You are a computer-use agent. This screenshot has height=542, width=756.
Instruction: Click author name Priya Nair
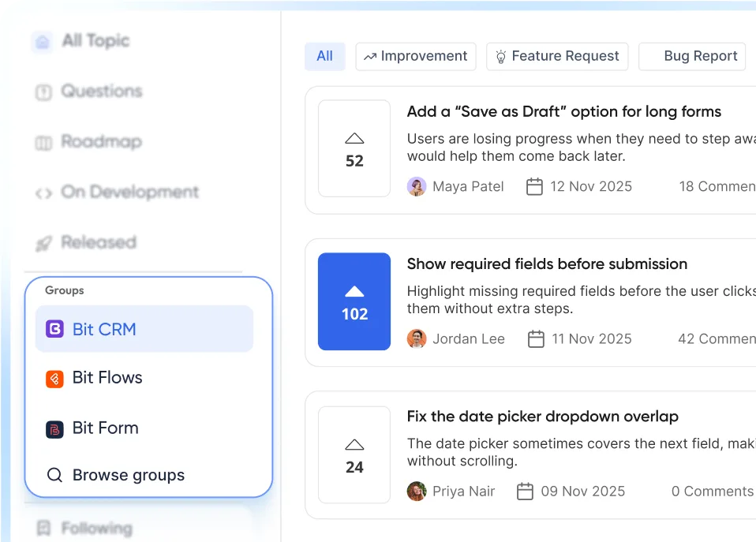tap(463, 492)
